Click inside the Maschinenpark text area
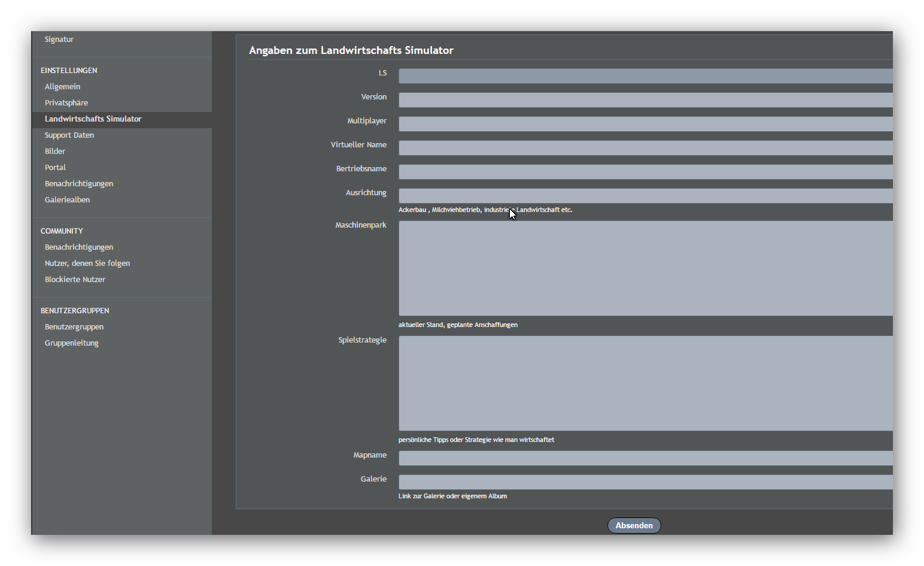This screenshot has height=566, width=924. [645, 268]
